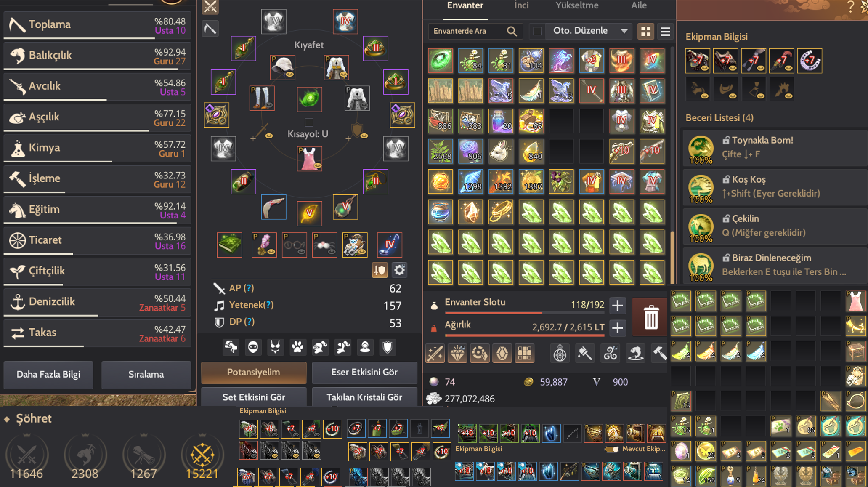
Task: Switch inventory to grid view icon
Action: click(x=646, y=31)
